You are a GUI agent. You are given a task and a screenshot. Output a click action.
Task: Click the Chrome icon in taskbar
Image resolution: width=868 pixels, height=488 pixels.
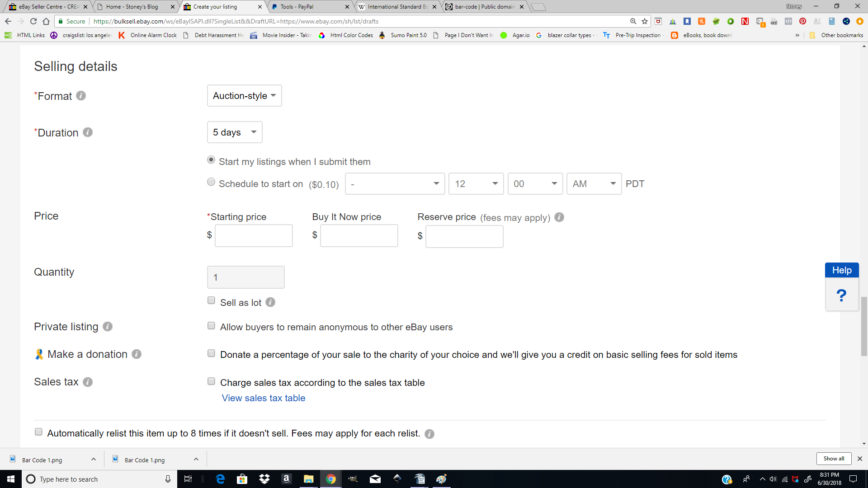[331, 479]
